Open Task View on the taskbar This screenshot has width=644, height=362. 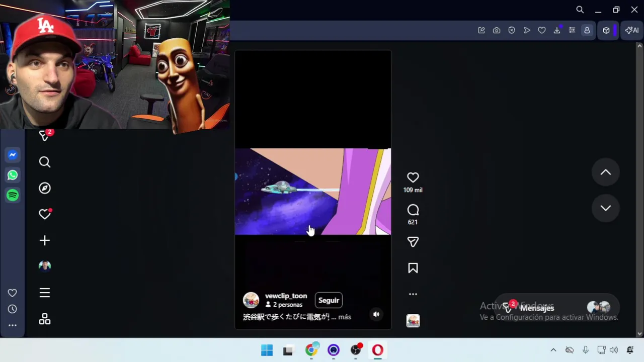pos(288,350)
